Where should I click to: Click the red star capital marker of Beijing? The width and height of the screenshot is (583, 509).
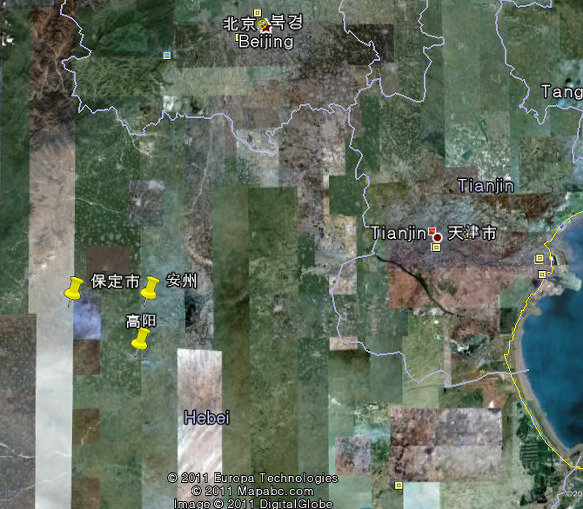coord(268,27)
